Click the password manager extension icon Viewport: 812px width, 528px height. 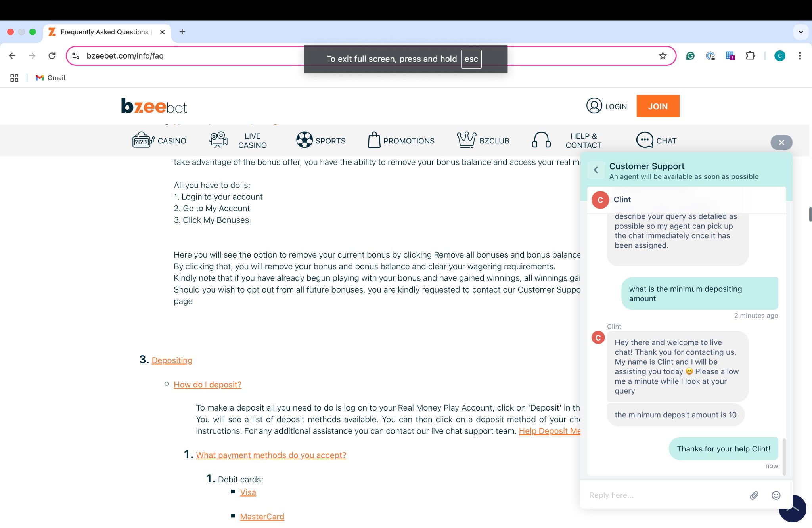point(710,56)
